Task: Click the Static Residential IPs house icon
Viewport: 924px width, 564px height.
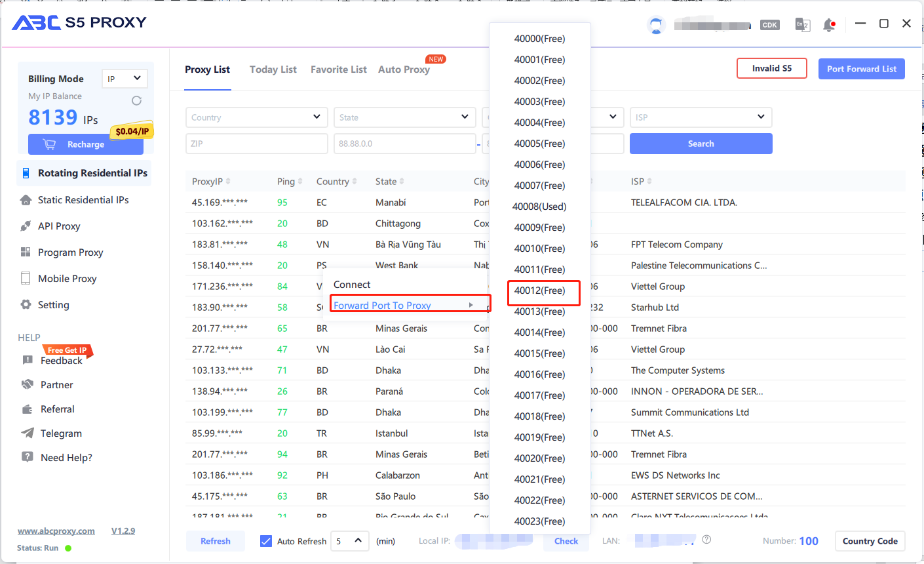Action: click(x=26, y=200)
